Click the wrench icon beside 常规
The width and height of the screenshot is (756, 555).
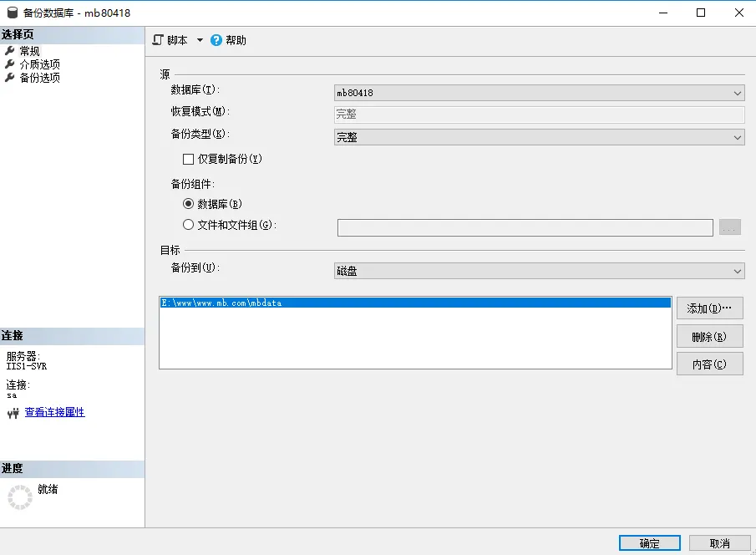coord(10,50)
